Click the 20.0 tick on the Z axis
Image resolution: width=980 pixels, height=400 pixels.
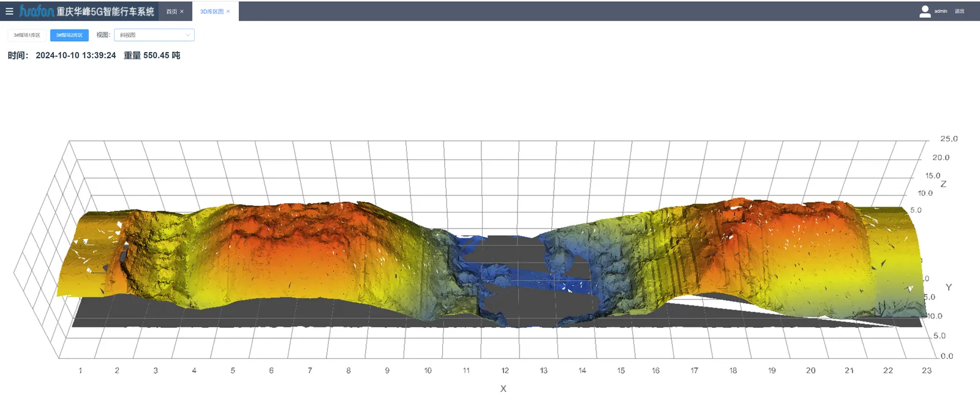[941, 157]
